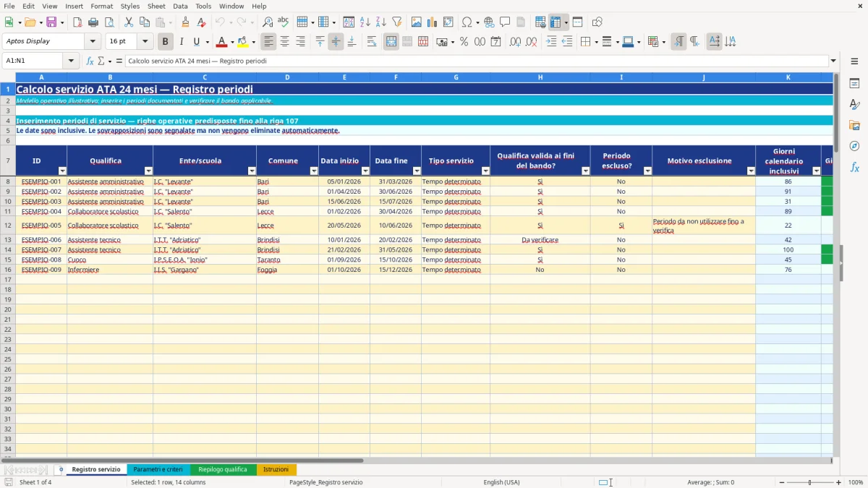Open sidebar Gallery panel icon
The width and height of the screenshot is (868, 488).
click(854, 126)
